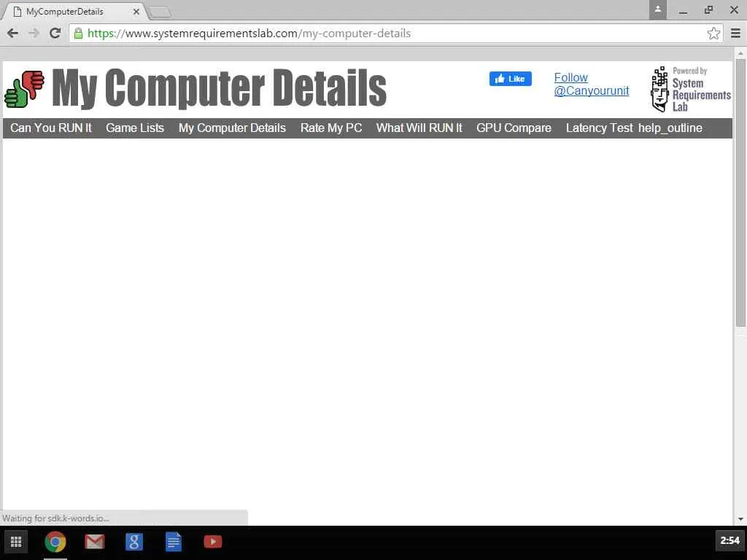The height and width of the screenshot is (560, 747).
Task: Click the green secure padlock icon
Action: pos(79,34)
